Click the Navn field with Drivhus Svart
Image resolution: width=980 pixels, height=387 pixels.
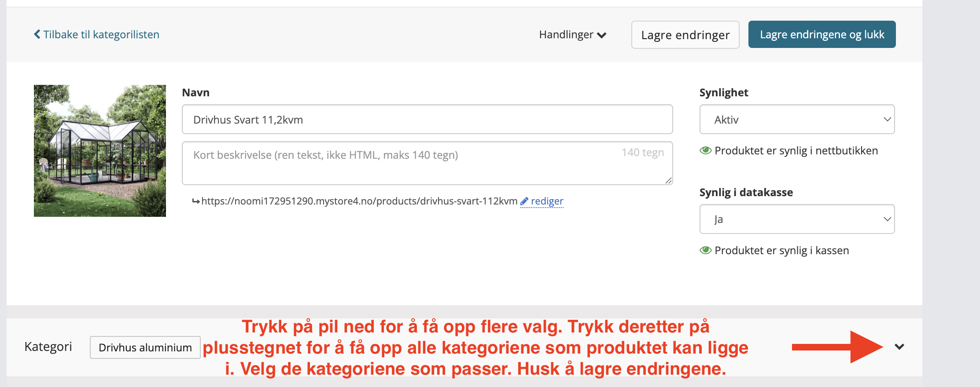pyautogui.click(x=427, y=119)
